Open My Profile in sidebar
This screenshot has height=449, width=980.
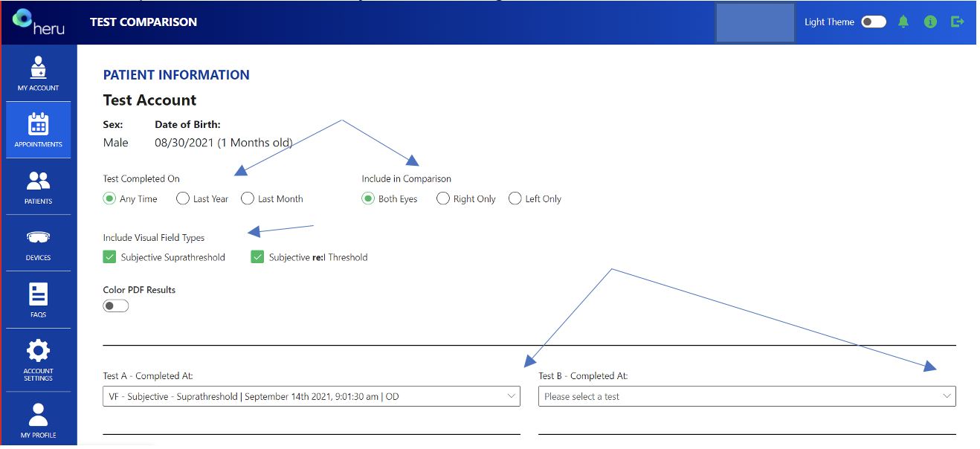[39, 419]
